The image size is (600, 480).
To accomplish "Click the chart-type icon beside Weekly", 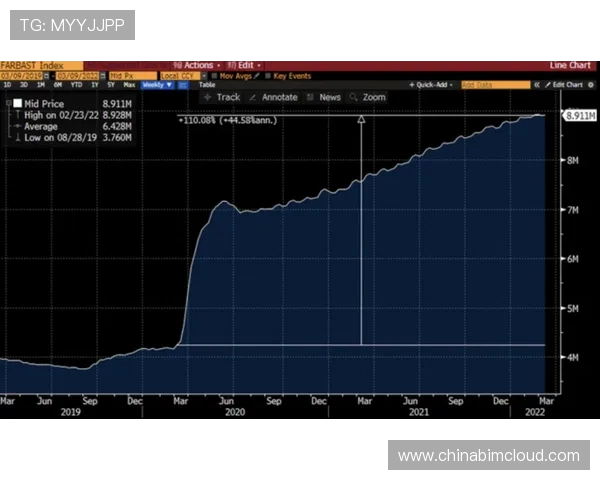I will click(183, 85).
